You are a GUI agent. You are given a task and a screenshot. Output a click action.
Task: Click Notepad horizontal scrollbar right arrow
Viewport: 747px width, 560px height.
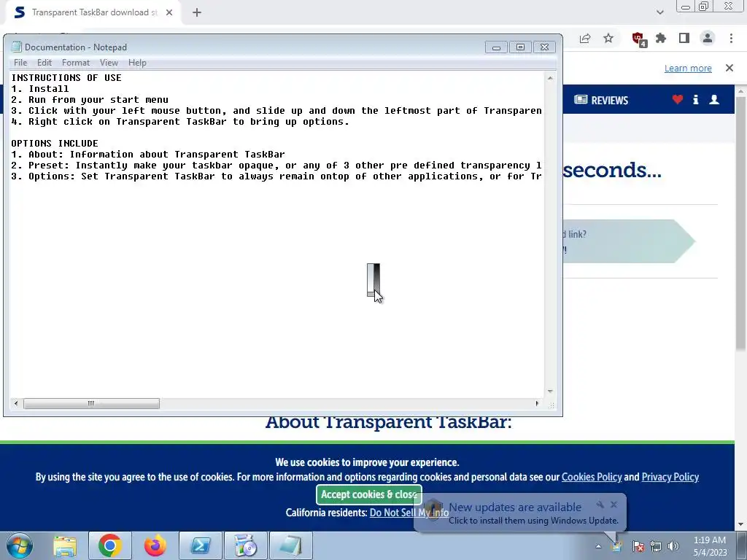point(537,404)
